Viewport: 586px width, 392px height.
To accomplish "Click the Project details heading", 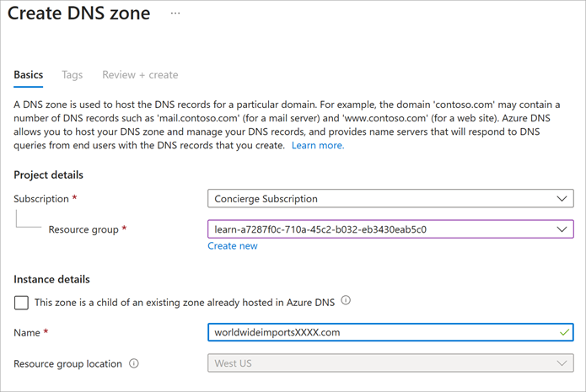I will 49,175.
